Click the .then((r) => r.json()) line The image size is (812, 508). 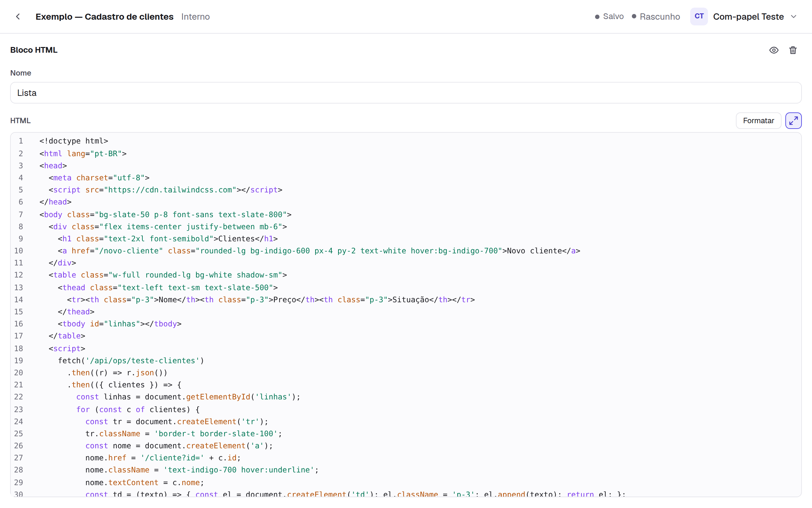117,373
